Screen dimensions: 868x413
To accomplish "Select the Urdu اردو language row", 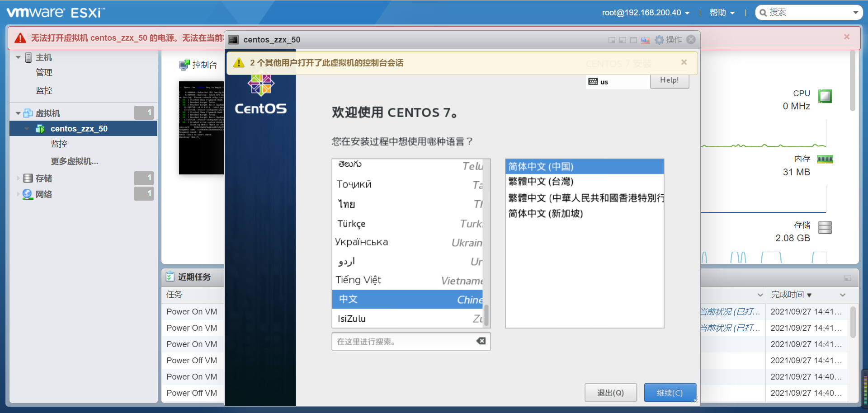I will pos(407,262).
